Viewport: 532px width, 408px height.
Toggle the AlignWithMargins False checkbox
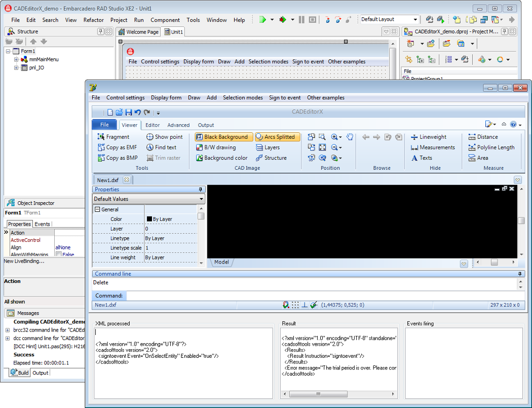(x=59, y=254)
